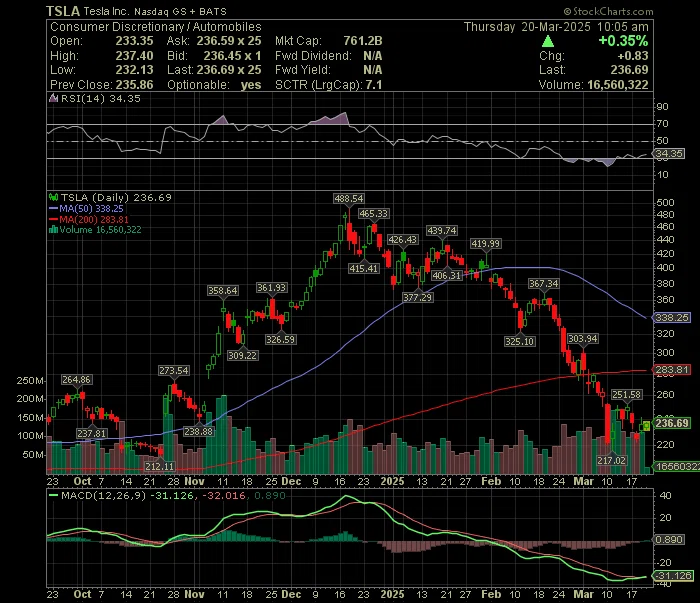
Task: Click the TSLA (Daily) candlestick legend icon
Action: point(54,197)
